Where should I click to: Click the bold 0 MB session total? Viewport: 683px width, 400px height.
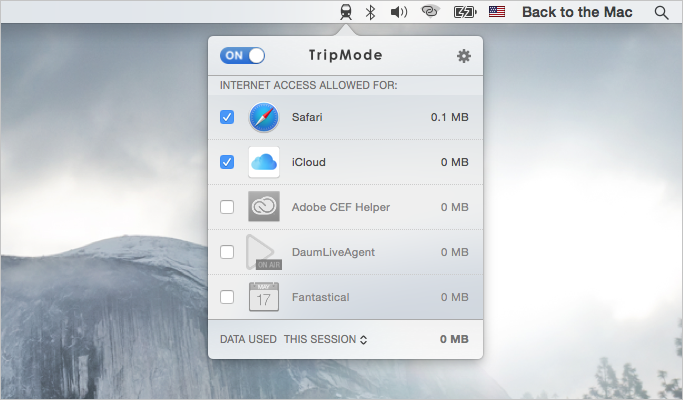coord(454,339)
